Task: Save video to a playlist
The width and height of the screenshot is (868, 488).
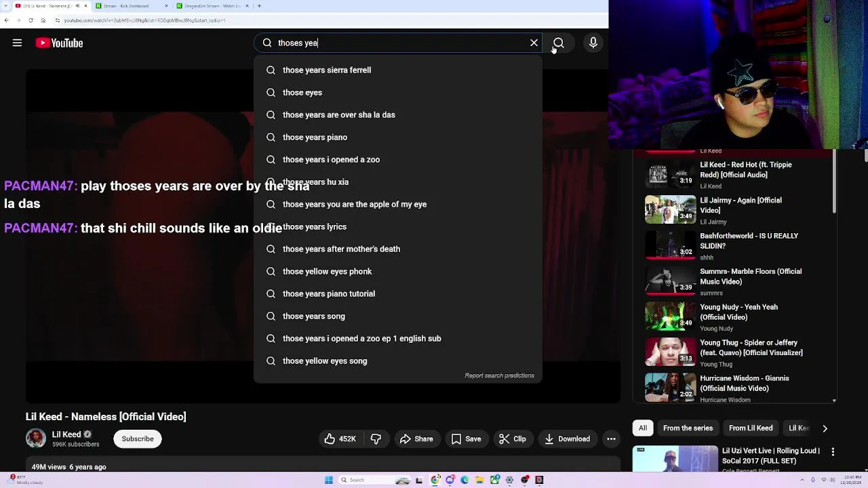Action: click(x=466, y=439)
